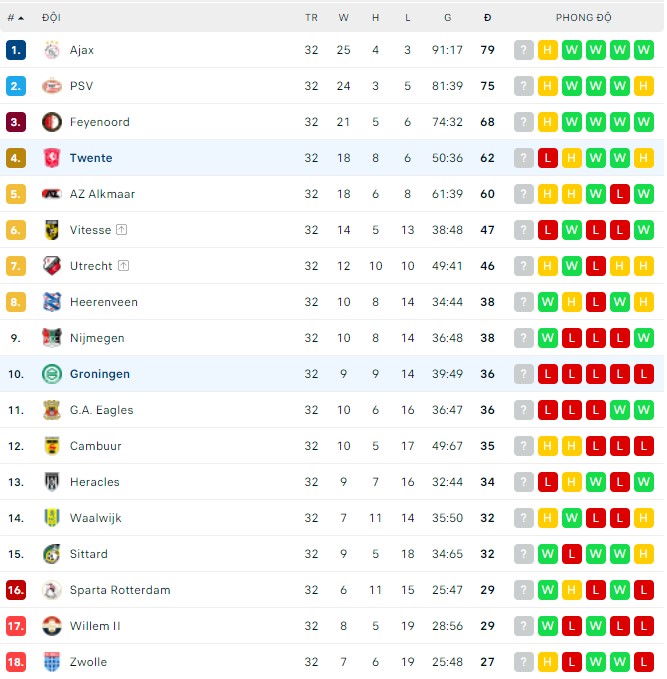Click the Heerenveen club crest

(x=52, y=302)
